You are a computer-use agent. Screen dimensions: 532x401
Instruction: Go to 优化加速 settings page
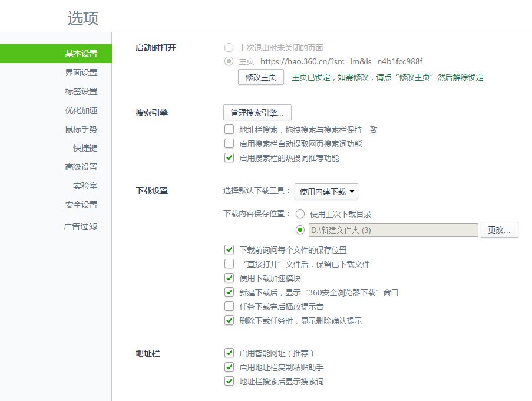point(81,110)
